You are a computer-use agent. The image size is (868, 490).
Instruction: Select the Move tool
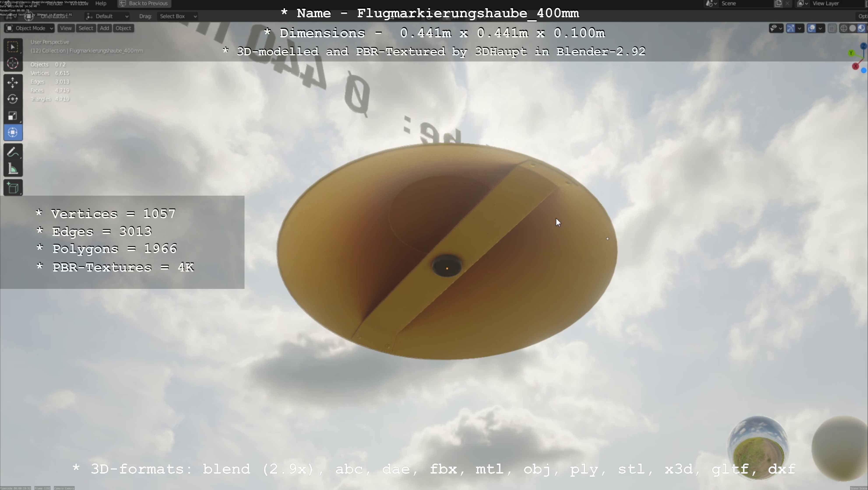pos(13,82)
